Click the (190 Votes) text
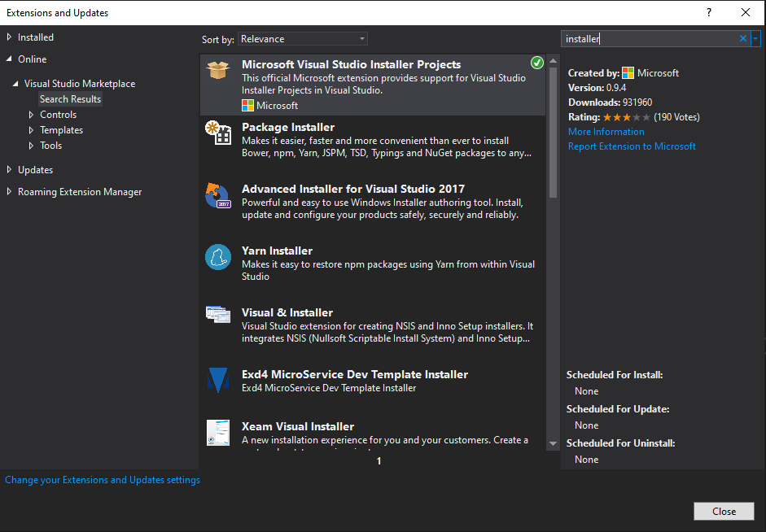The width and height of the screenshot is (766, 532). [676, 117]
